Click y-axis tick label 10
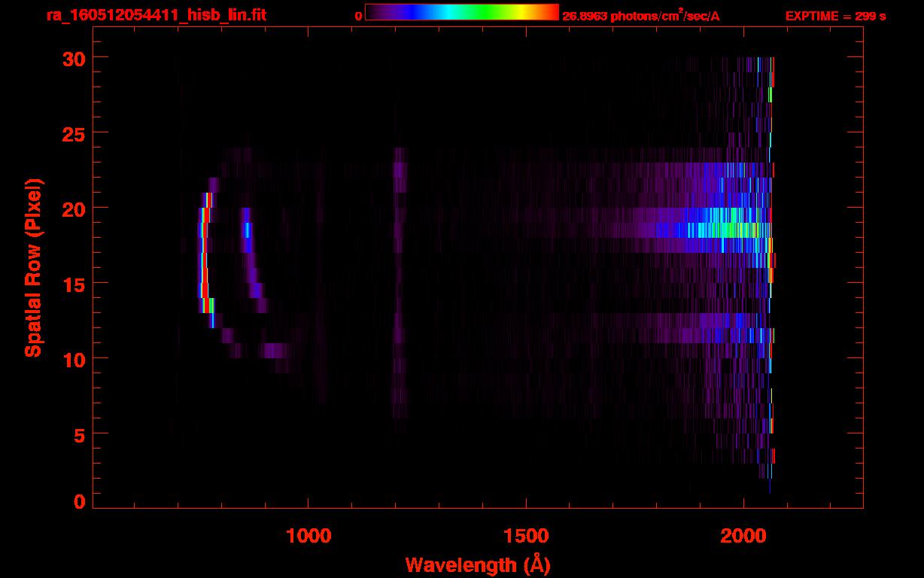This screenshot has height=578, width=924. coord(72,359)
